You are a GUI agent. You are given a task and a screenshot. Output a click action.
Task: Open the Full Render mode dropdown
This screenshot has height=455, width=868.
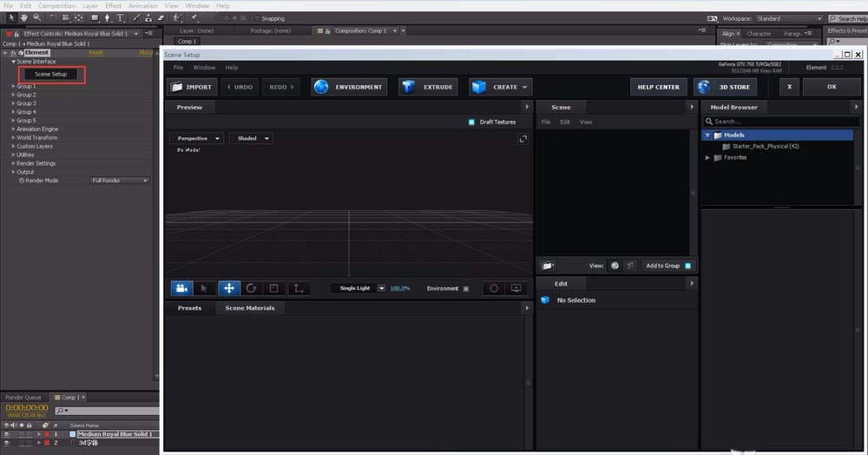(x=120, y=181)
